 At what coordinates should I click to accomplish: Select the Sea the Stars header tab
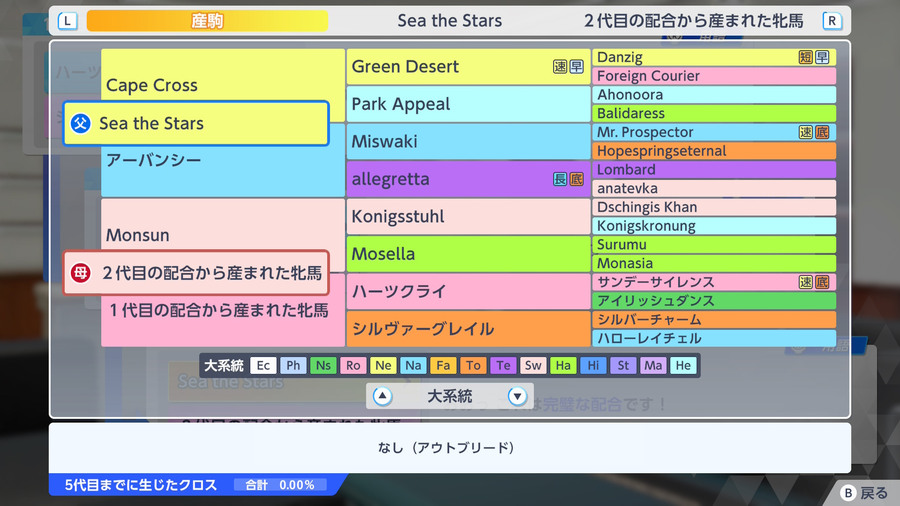(x=449, y=21)
